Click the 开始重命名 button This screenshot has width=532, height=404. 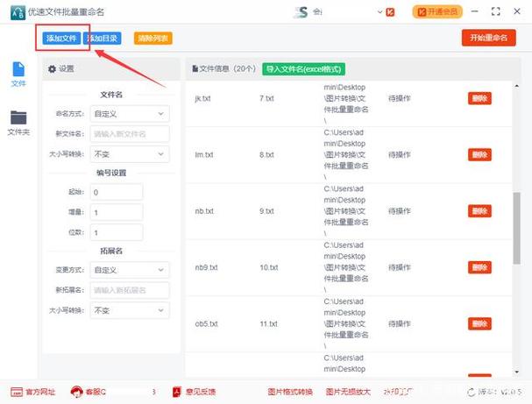click(x=488, y=38)
